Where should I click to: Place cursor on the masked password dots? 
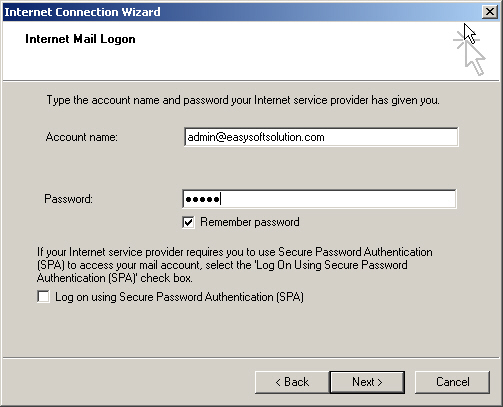tap(202, 199)
